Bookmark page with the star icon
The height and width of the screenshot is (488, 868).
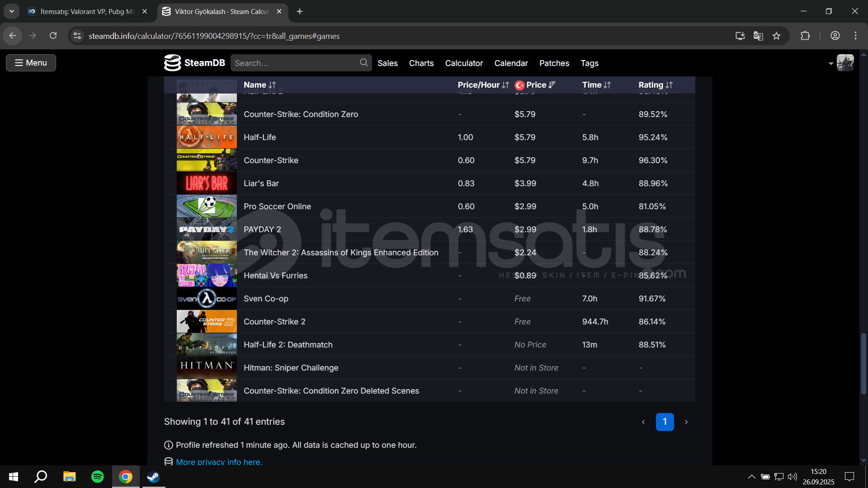(x=776, y=36)
